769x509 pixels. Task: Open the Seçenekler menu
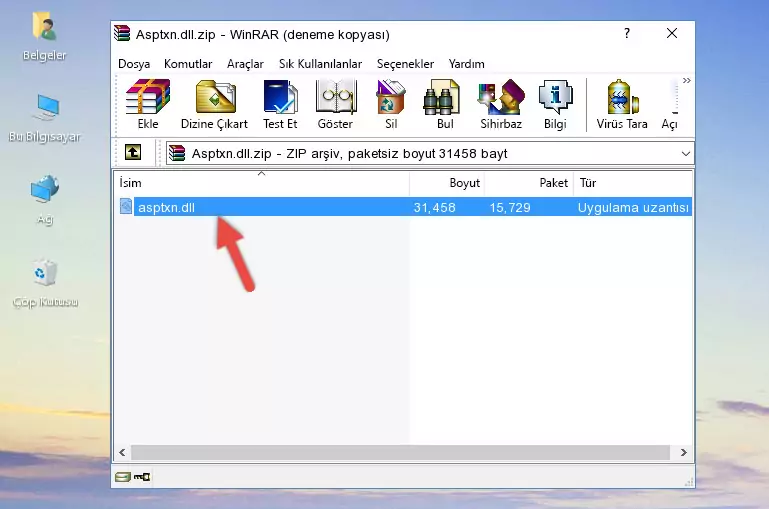pos(405,64)
